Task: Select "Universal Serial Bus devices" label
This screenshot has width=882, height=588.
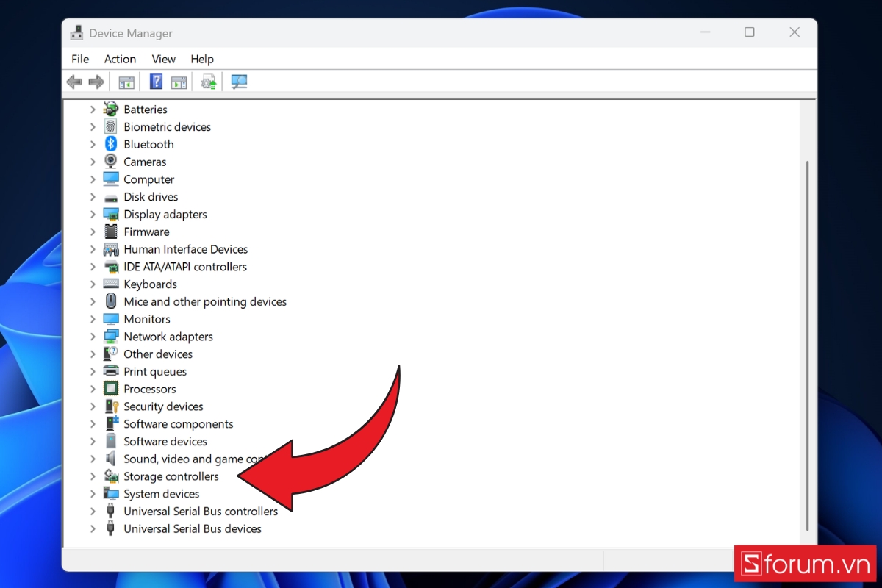Action: click(193, 528)
